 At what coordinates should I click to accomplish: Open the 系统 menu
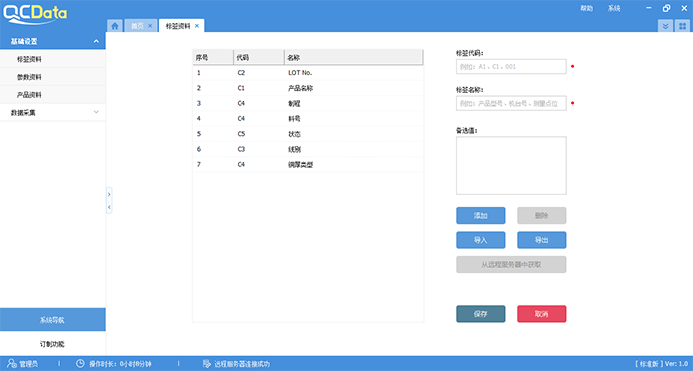tap(614, 8)
